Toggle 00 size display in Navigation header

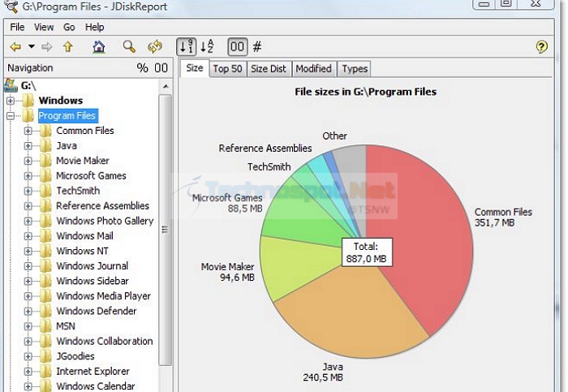(x=161, y=67)
